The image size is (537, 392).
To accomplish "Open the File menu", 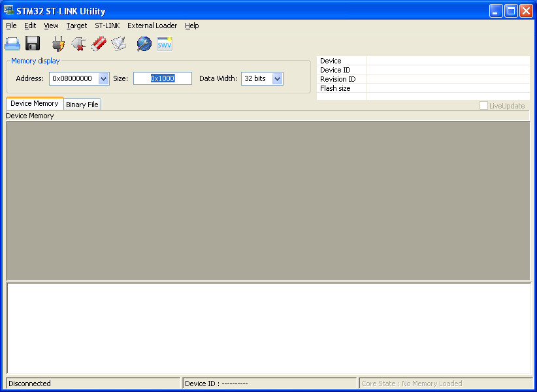I will [x=11, y=25].
